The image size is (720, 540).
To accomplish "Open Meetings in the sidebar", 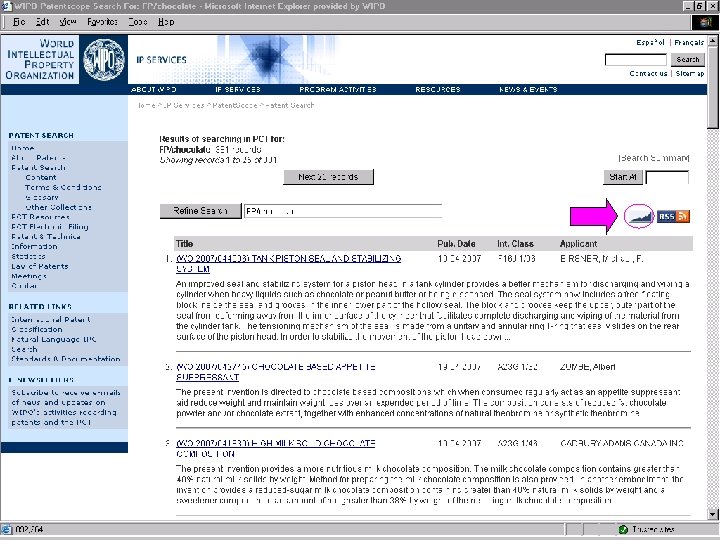I will (x=28, y=276).
